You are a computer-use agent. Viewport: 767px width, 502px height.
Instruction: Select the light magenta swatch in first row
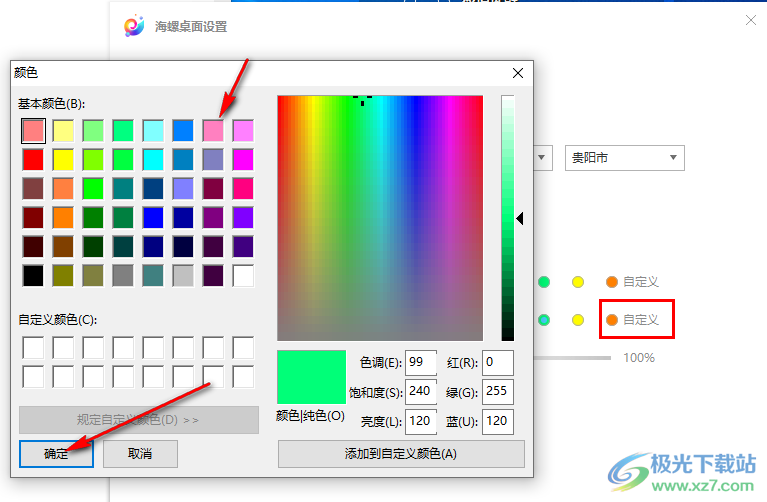pyautogui.click(x=243, y=131)
